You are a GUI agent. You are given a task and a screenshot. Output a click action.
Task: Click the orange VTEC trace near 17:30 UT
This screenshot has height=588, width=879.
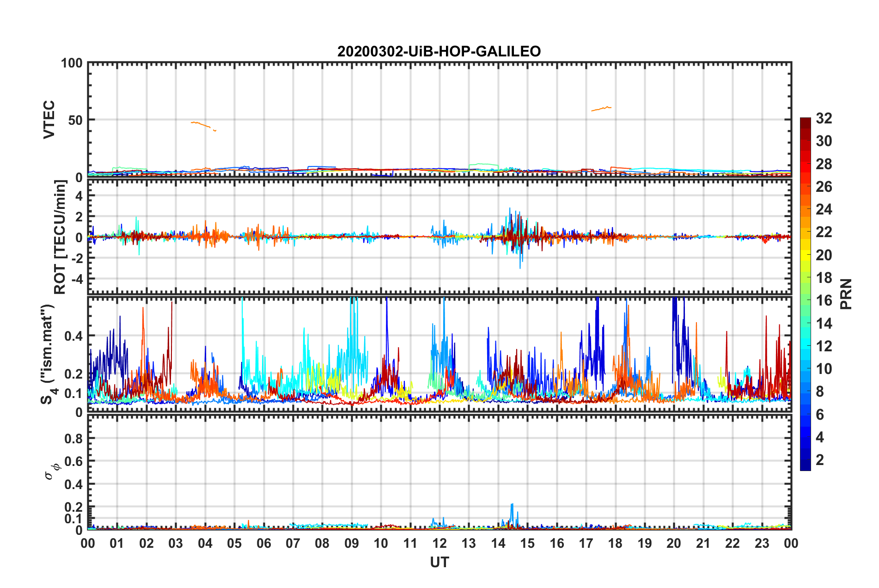coord(601,109)
